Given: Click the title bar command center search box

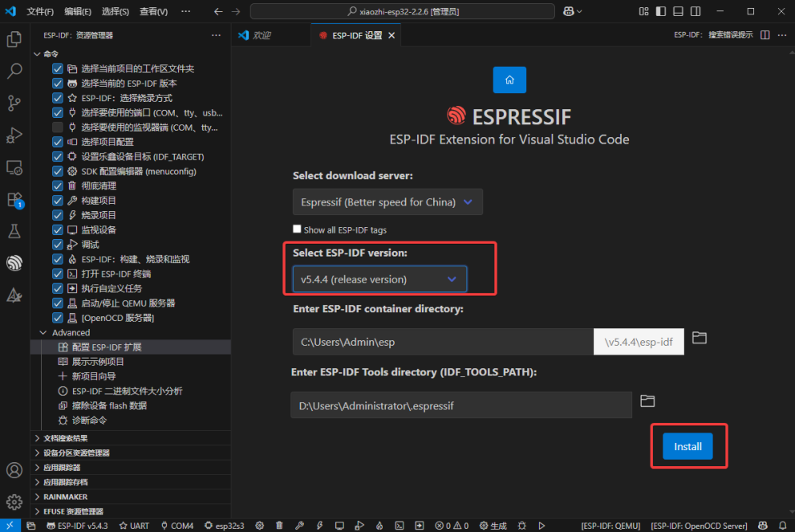Looking at the screenshot, I should [403, 11].
